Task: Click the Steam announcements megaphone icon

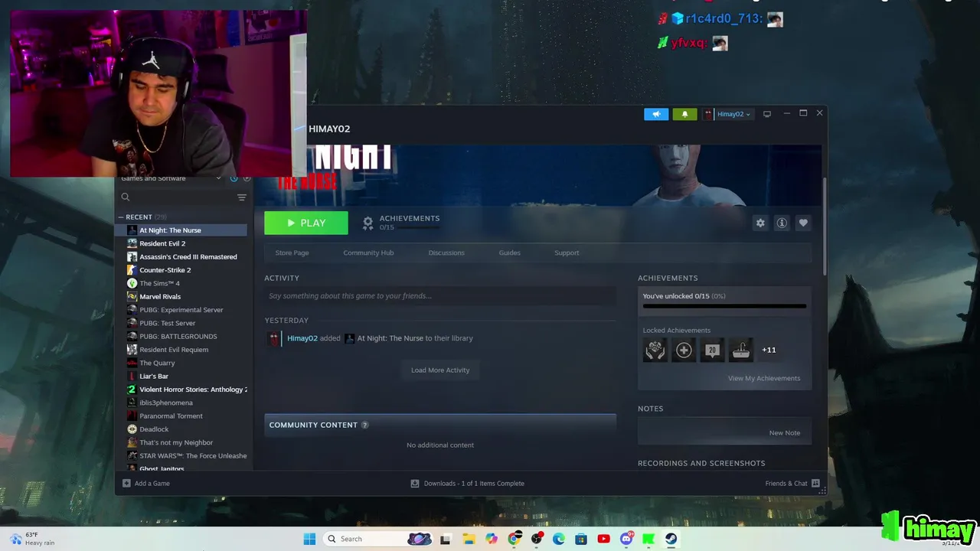Action: (x=656, y=114)
